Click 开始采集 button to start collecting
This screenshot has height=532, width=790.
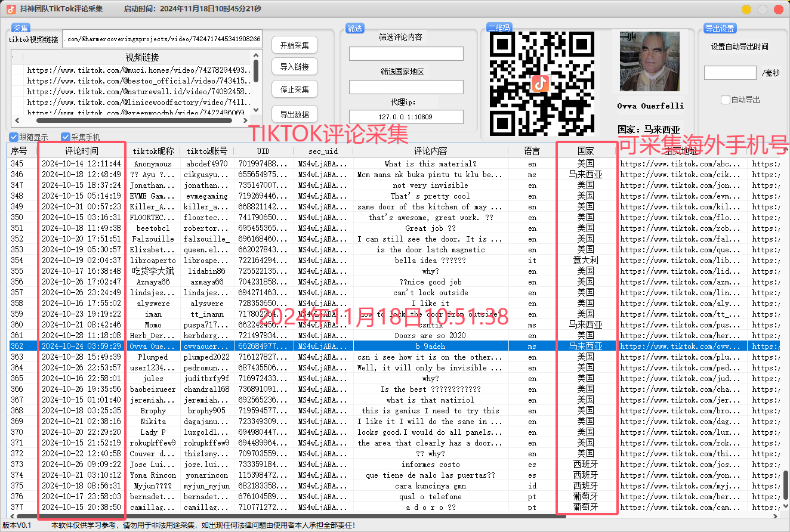(x=295, y=45)
